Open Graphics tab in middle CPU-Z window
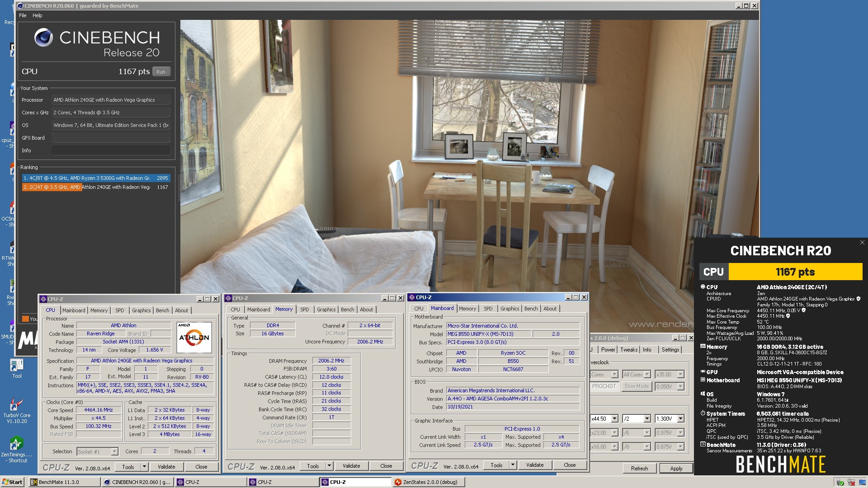 (326, 310)
